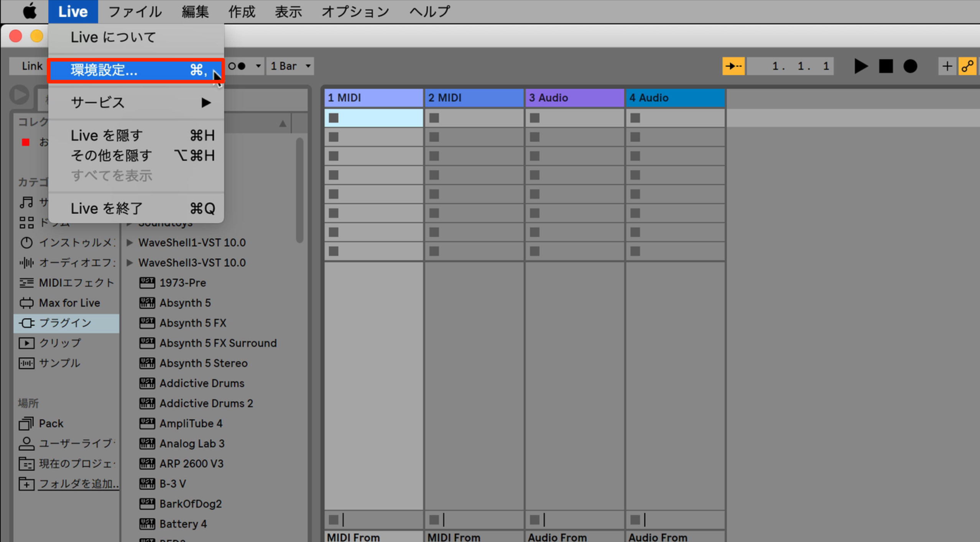Click the B-3 V plugin icon
Image resolution: width=980 pixels, height=542 pixels.
(x=147, y=484)
